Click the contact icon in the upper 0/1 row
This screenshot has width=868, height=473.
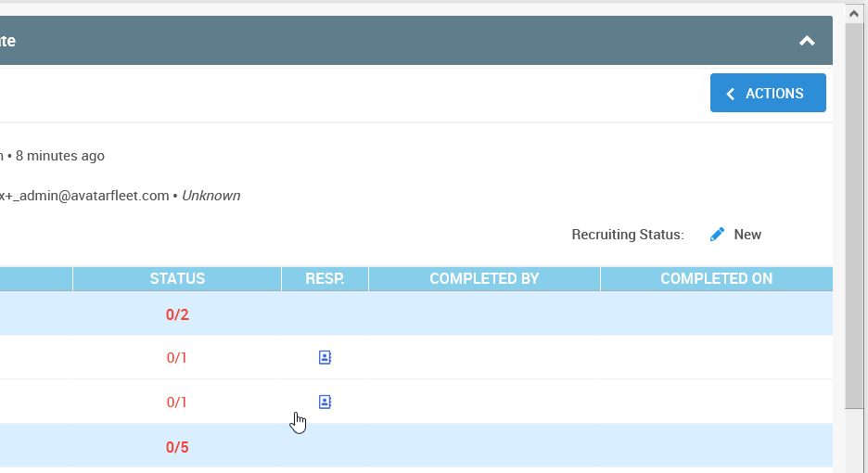325,357
